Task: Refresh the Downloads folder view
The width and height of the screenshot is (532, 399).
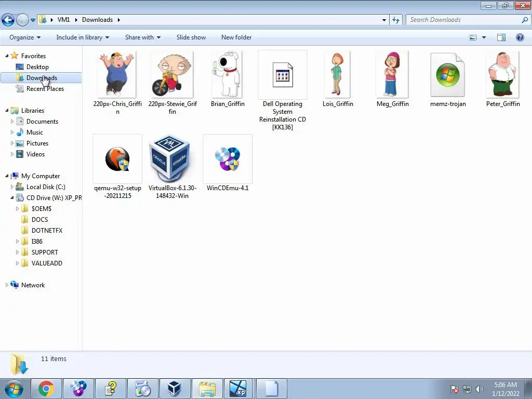Action: 395,20
